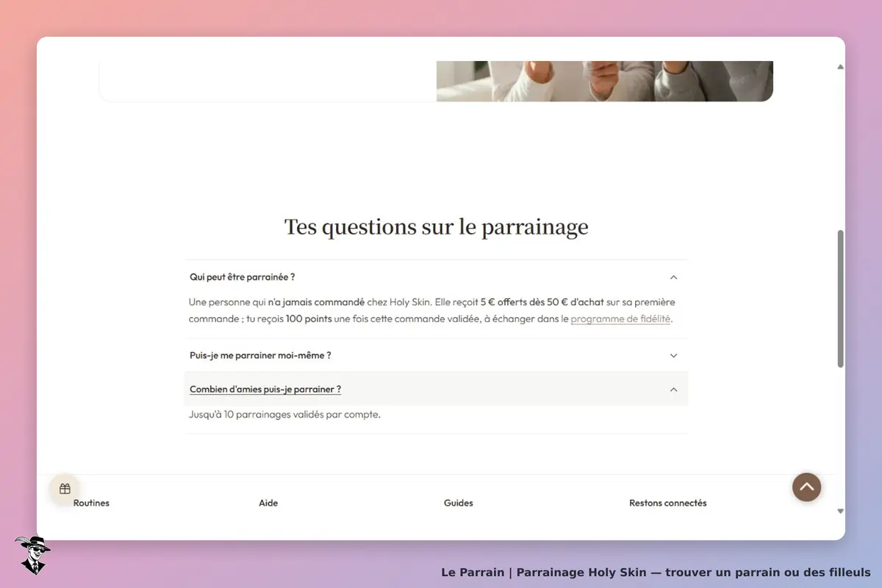Click the page scrollbar up arrow
Image resolution: width=882 pixels, height=588 pixels.
[x=841, y=67]
